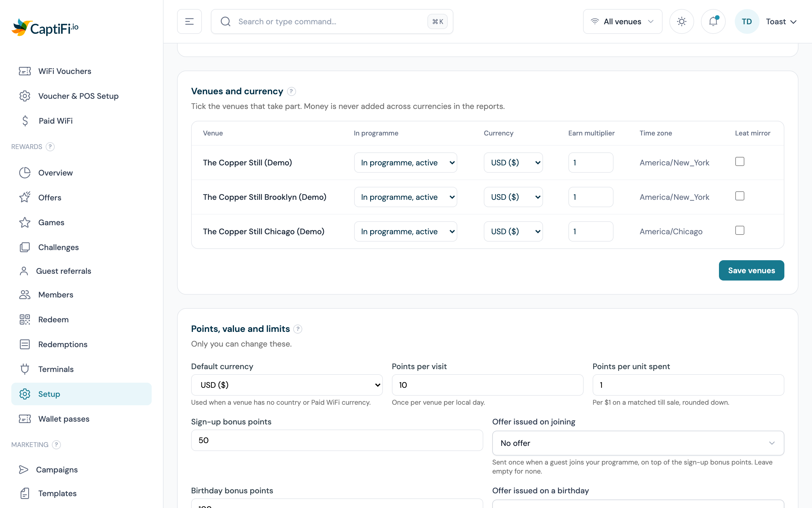Toggle the light/dark theme sun icon
812x508 pixels.
coord(681,21)
